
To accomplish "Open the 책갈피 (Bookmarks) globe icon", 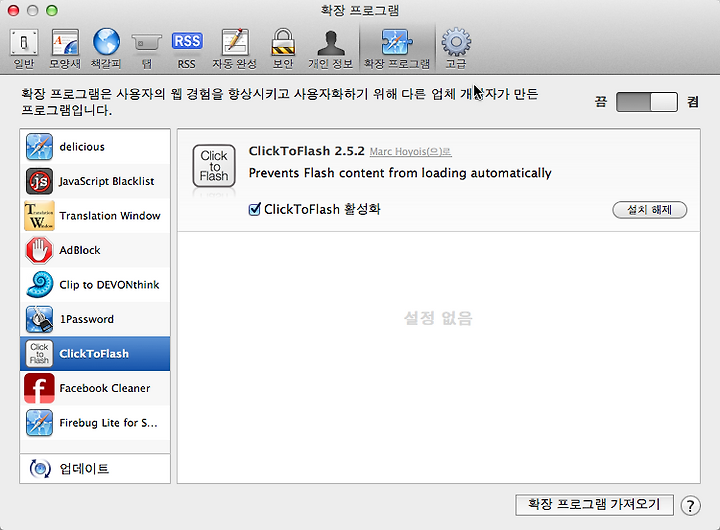I will click(x=106, y=42).
